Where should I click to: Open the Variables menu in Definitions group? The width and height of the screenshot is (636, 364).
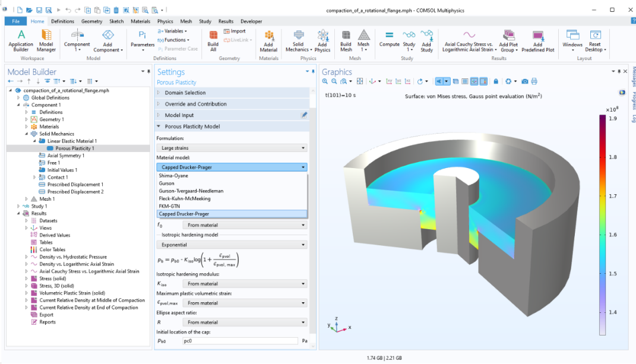point(172,31)
